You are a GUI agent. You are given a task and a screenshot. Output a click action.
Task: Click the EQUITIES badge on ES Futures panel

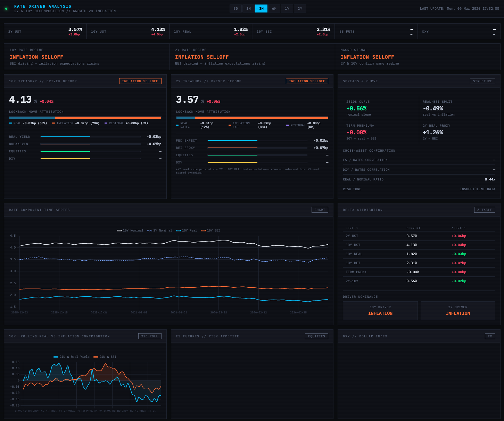(x=316, y=336)
